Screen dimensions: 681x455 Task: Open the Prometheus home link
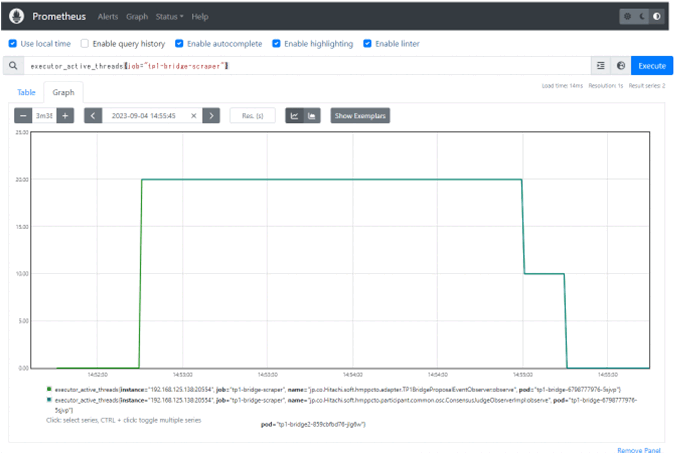[59, 16]
